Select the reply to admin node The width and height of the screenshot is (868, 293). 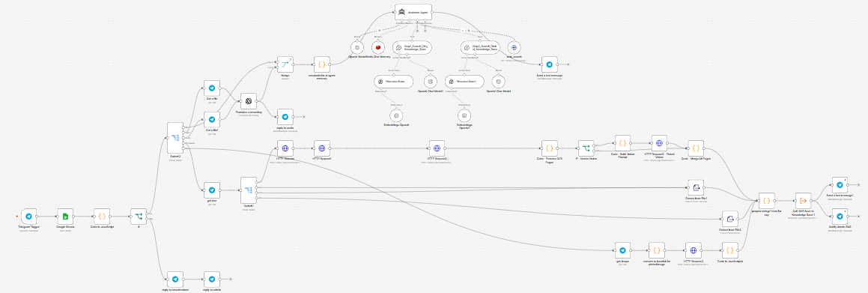coord(212,280)
